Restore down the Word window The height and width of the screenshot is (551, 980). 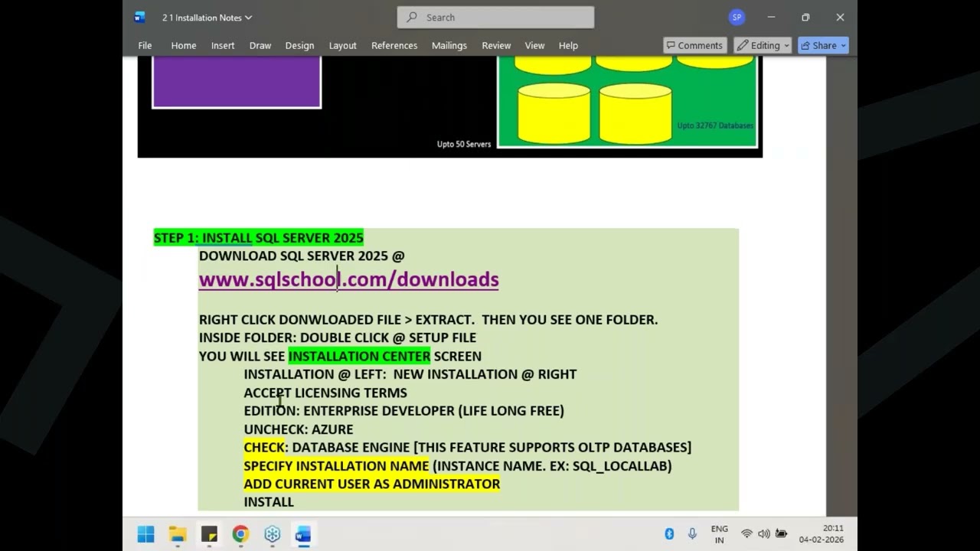805,17
